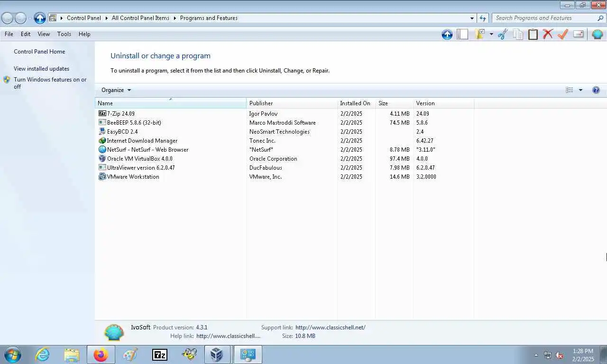607x364 pixels.
Task: Open the classicshell.net support link
Action: pos(331,328)
